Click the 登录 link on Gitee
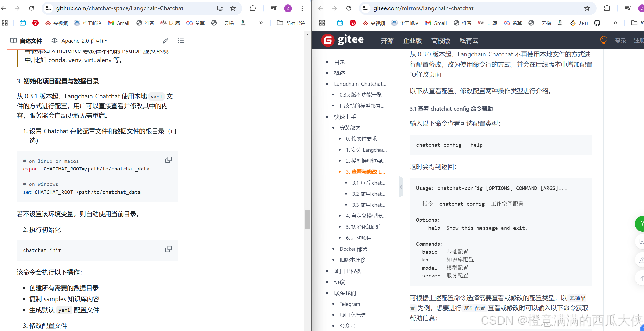Screen dimensions: 644x331 [x=620, y=40]
